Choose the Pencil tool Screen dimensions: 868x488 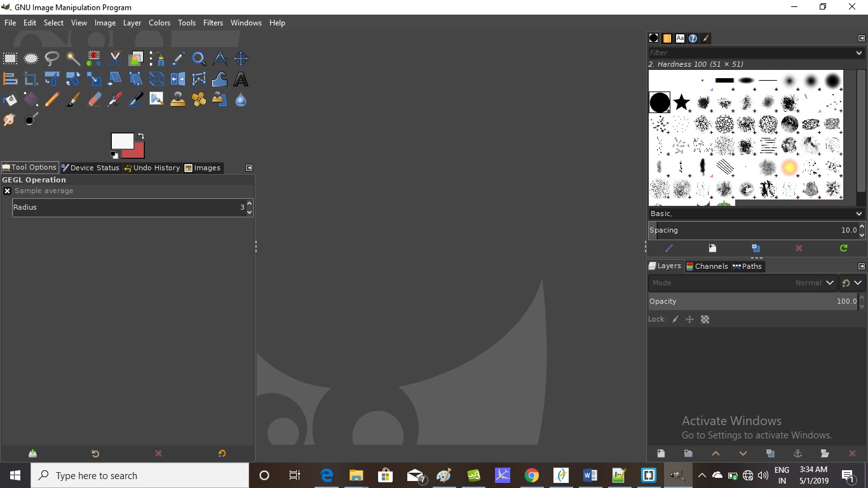52,100
